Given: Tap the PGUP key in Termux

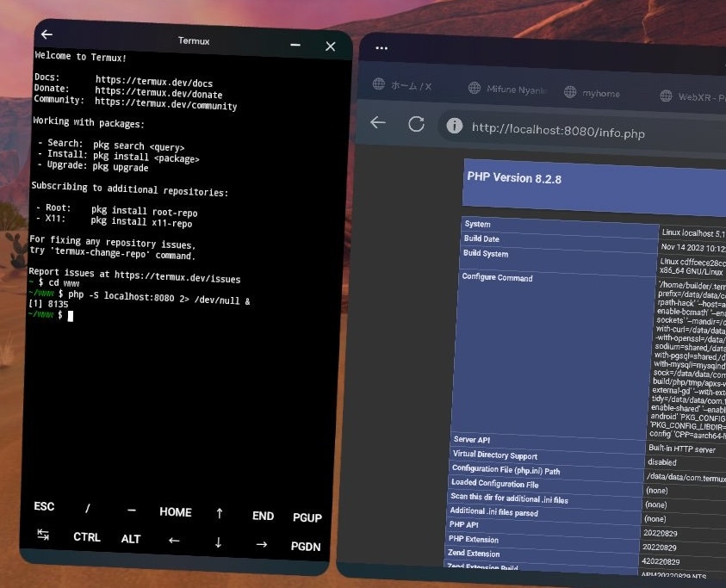Looking at the screenshot, I should (x=307, y=517).
